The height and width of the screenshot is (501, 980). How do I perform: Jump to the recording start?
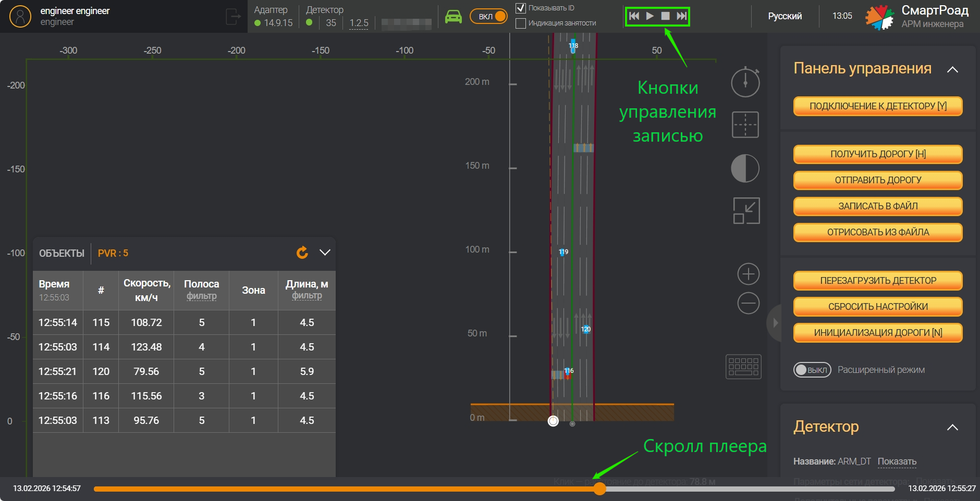click(634, 16)
